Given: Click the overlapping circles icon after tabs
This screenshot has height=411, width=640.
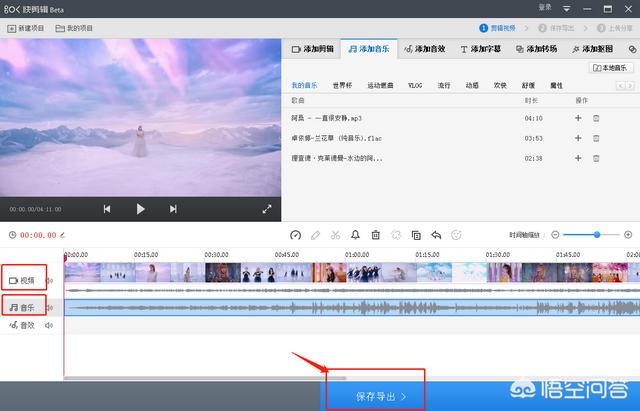Looking at the screenshot, I should [x=632, y=49].
